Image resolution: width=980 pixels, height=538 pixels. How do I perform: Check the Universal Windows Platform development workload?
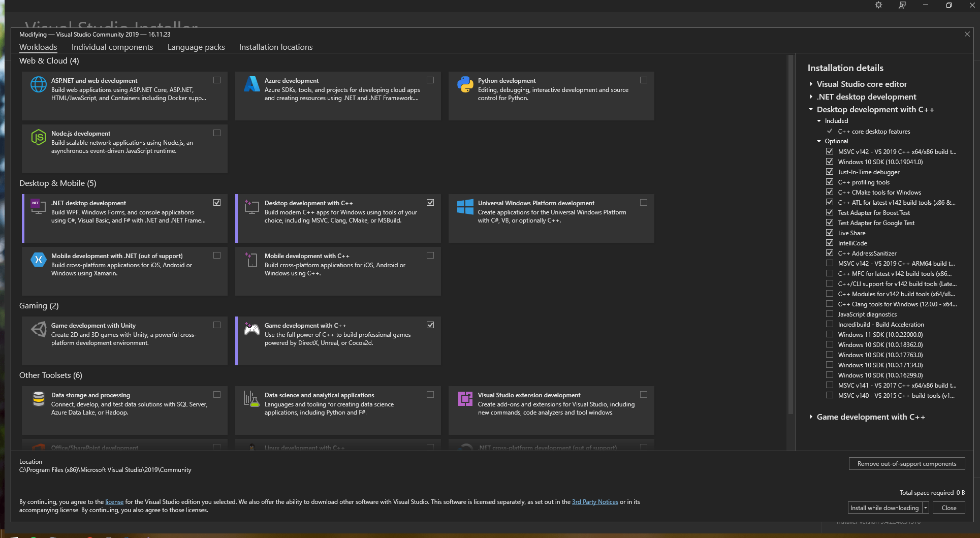(x=644, y=203)
